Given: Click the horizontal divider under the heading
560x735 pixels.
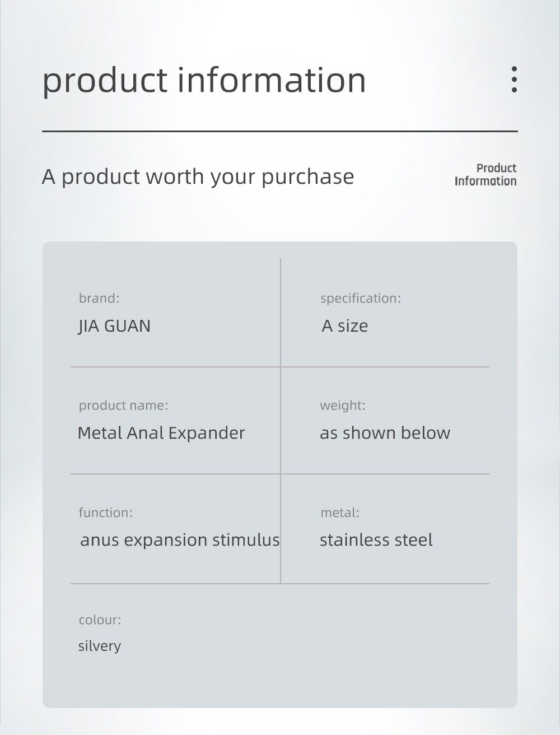Looking at the screenshot, I should coord(280,131).
